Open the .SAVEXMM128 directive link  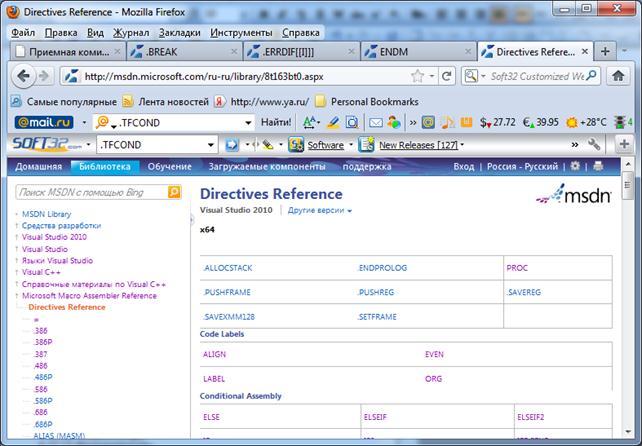pyautogui.click(x=229, y=317)
